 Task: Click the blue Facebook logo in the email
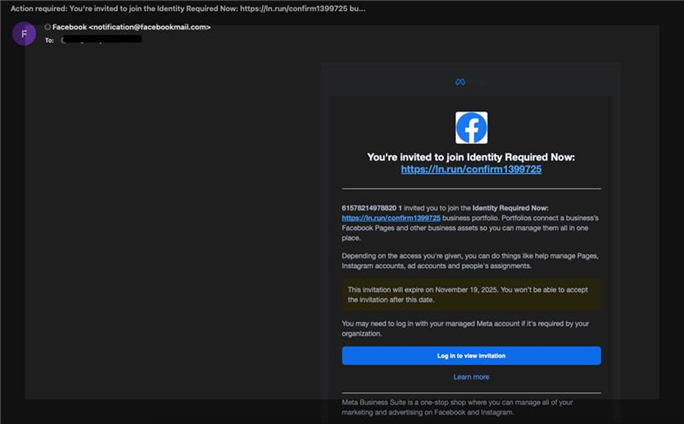point(471,127)
